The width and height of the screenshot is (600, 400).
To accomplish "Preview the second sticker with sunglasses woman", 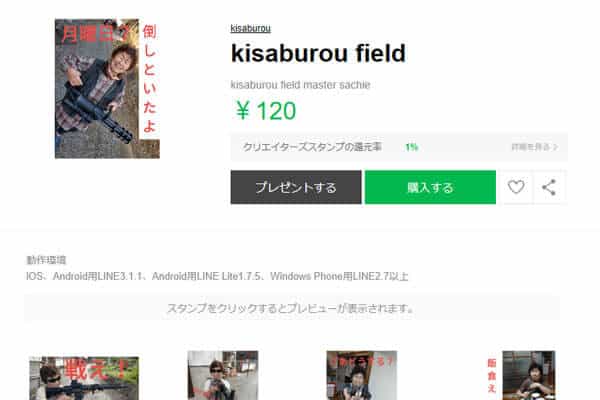I will coord(223,376).
